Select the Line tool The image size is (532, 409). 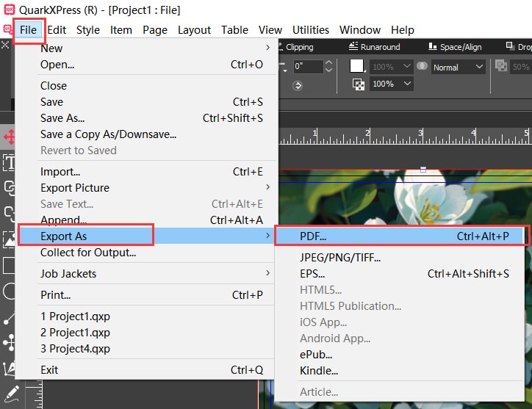point(9,319)
